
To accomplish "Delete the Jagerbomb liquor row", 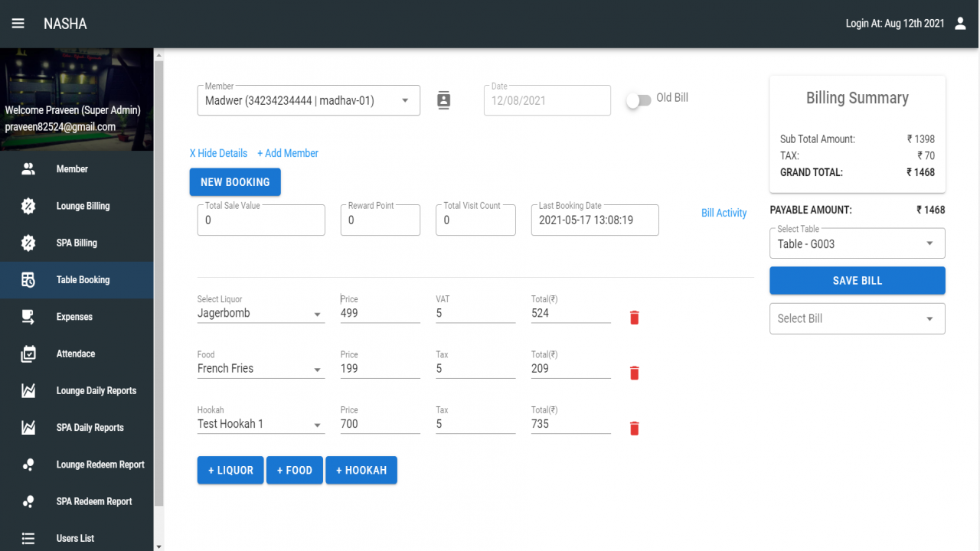I will pos(634,318).
